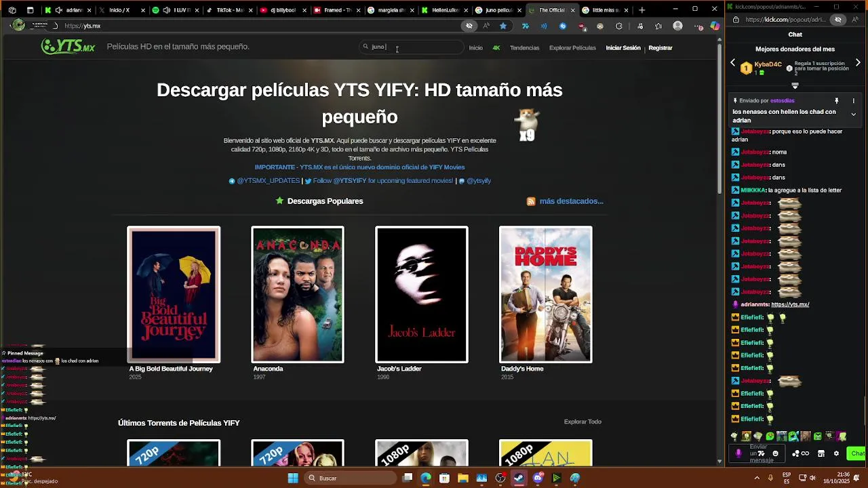
Task: Click the 7TV icon in chat input
Action: (761, 453)
